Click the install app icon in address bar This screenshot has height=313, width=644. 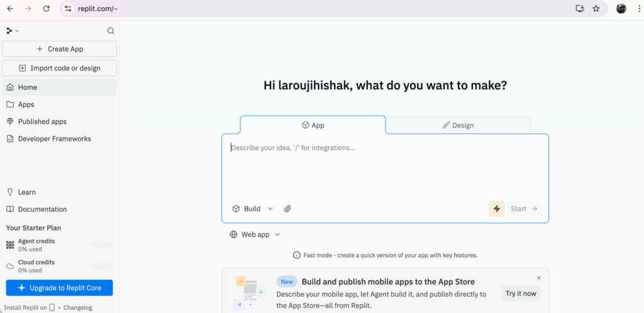point(580,9)
